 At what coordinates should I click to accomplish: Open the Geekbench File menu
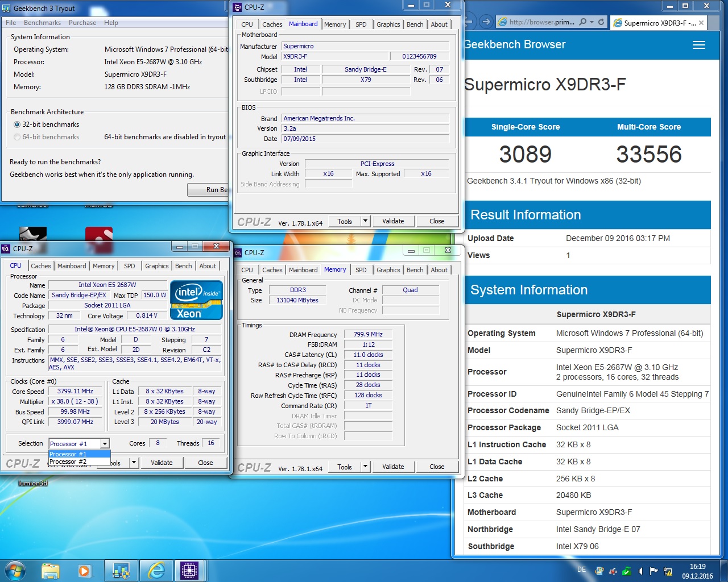tap(11, 23)
